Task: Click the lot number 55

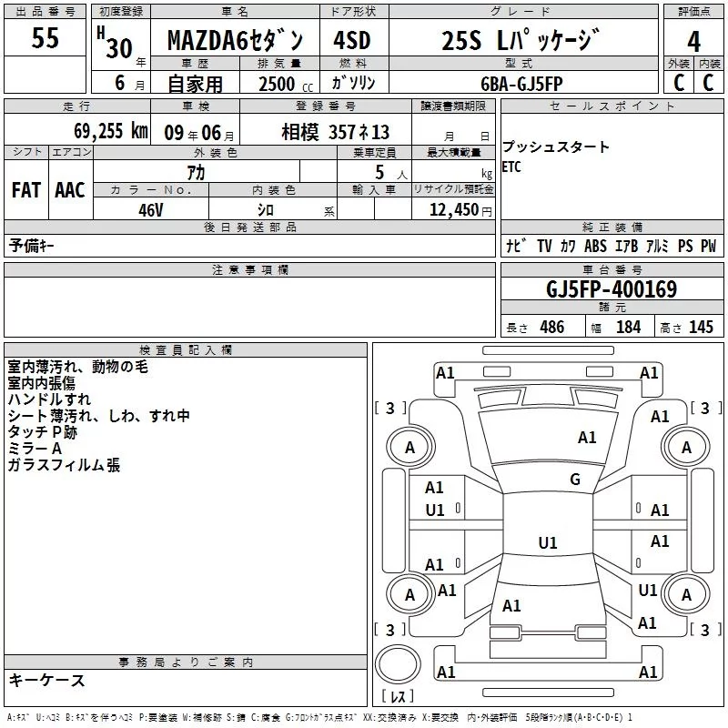Action: point(45,38)
